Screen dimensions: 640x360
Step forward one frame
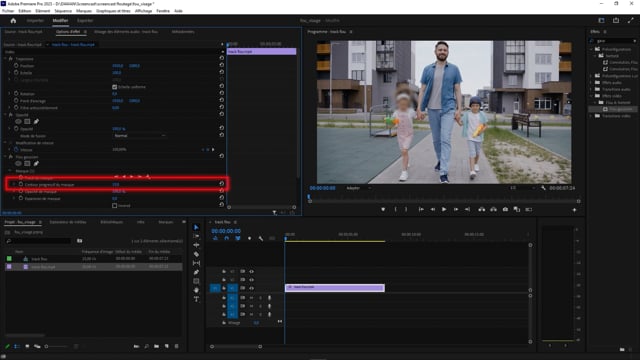point(456,209)
